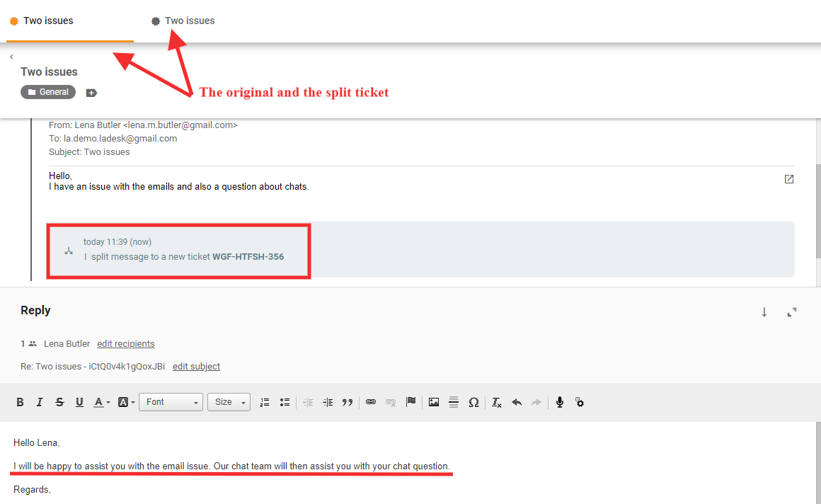Toggle italic text formatting
Image resolution: width=821 pixels, height=504 pixels.
[x=40, y=402]
